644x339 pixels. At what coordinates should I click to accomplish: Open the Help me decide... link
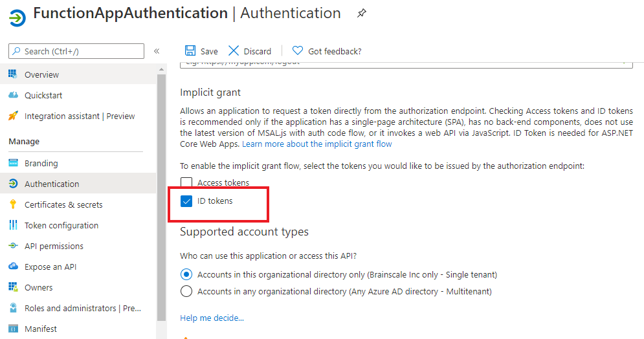[x=212, y=318]
